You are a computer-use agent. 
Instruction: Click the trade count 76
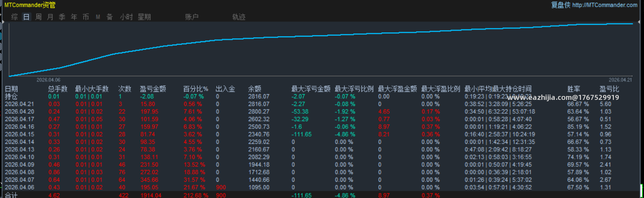(x=122, y=172)
